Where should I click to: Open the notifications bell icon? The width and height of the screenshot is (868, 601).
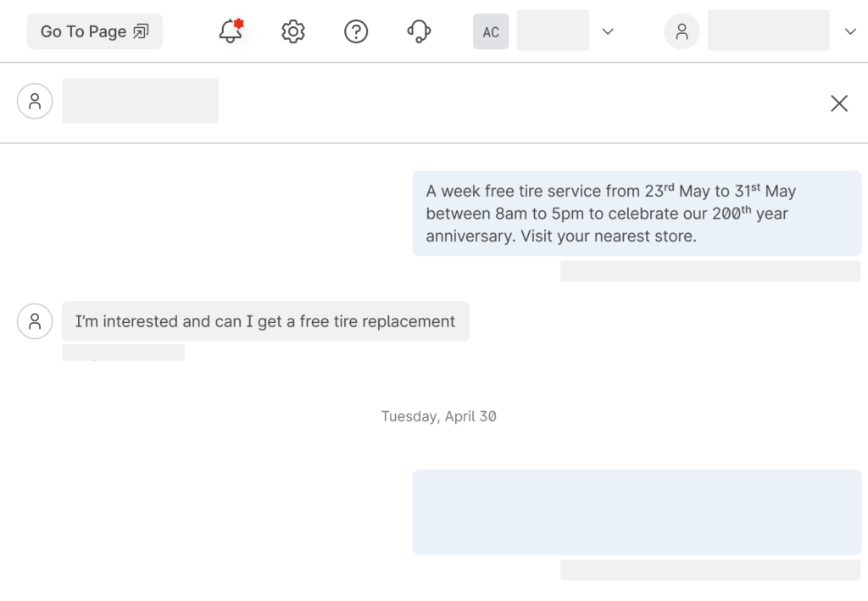[x=230, y=31]
